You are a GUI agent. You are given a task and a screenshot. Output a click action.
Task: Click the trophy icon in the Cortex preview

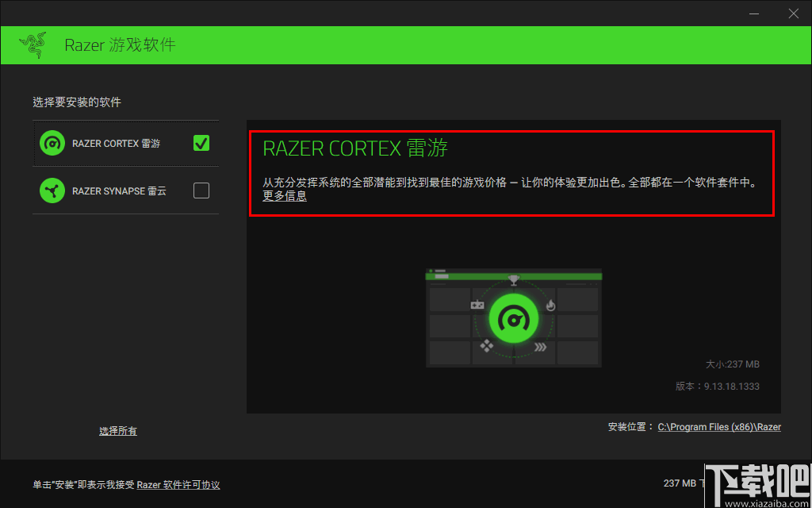tap(514, 280)
